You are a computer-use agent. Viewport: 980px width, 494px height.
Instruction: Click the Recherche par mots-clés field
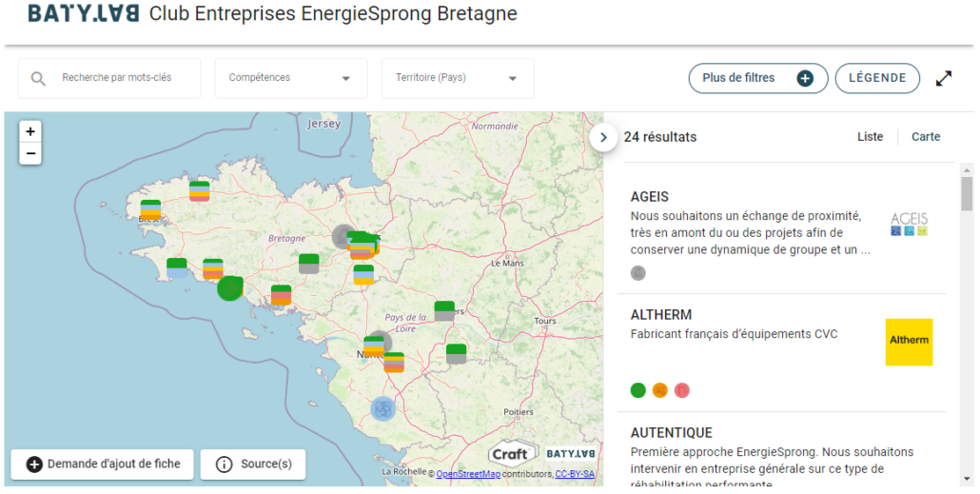point(109,78)
